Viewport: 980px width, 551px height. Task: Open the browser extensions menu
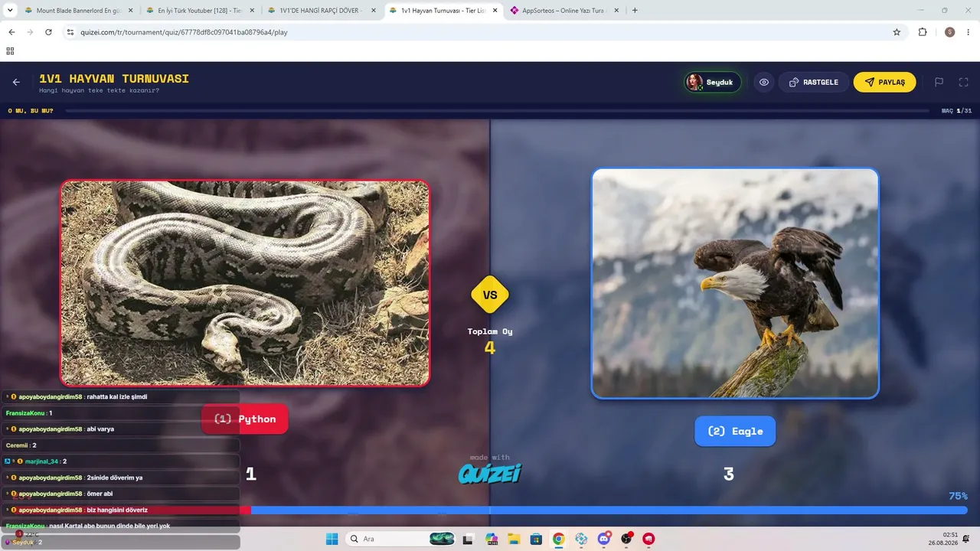[x=923, y=32]
